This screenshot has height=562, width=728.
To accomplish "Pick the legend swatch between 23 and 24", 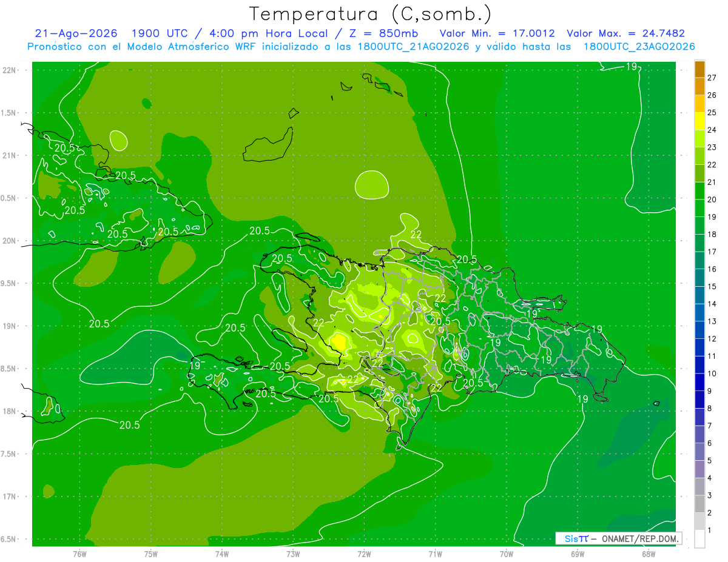I will (699, 139).
